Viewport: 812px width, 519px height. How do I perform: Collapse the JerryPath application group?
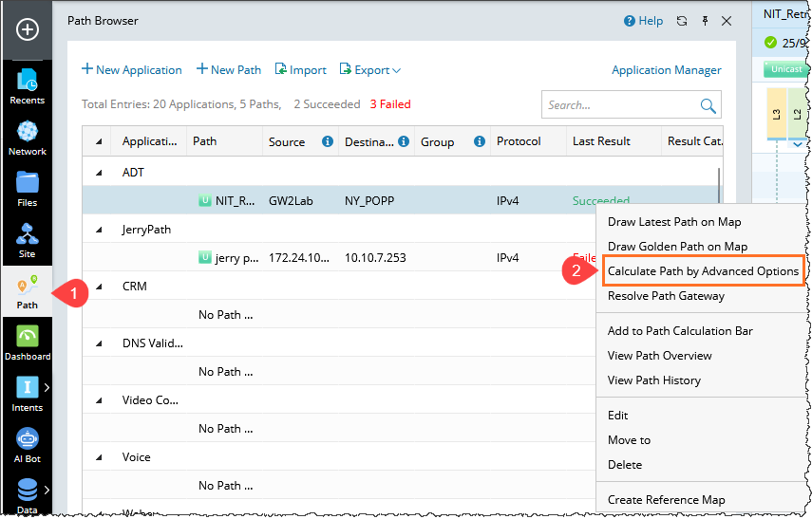pos(99,230)
